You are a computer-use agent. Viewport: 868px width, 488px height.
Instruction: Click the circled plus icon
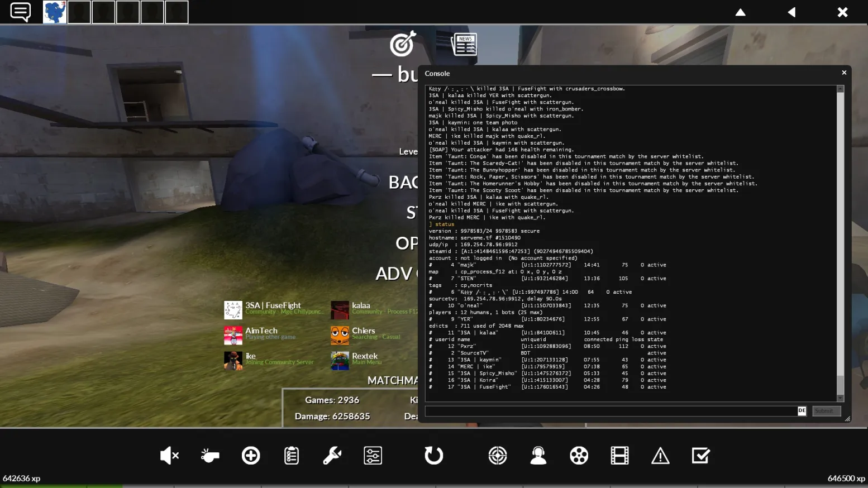click(x=251, y=456)
